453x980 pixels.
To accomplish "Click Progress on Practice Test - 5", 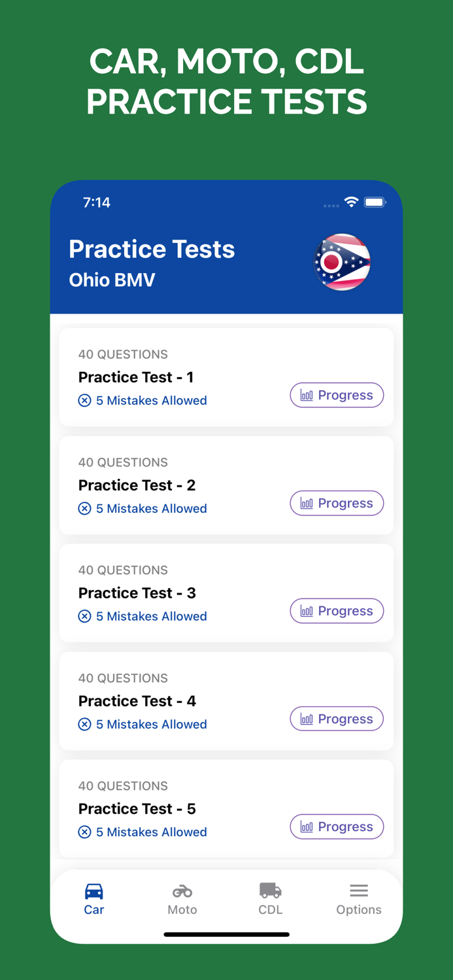I will [x=337, y=826].
